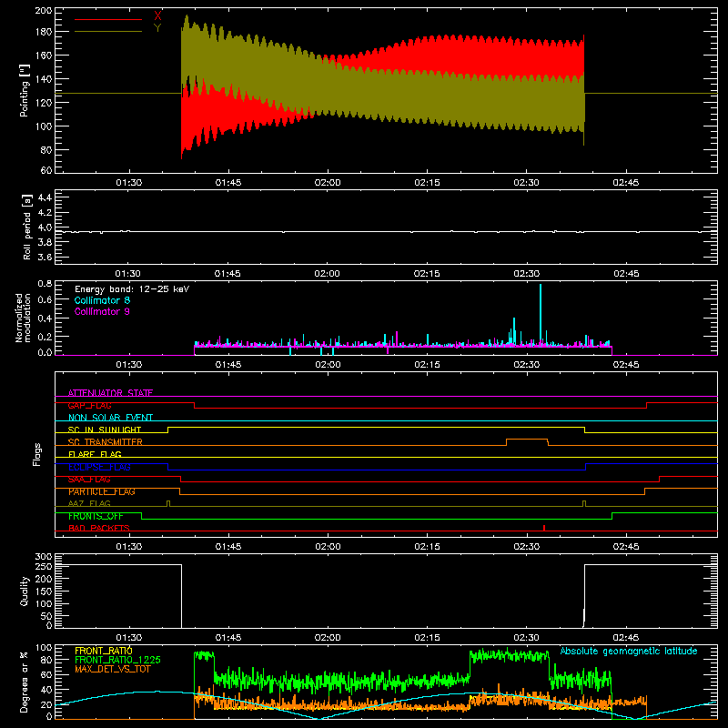Click the FRONTS_OFF flag label
This screenshot has height=728, width=728.
96,516
